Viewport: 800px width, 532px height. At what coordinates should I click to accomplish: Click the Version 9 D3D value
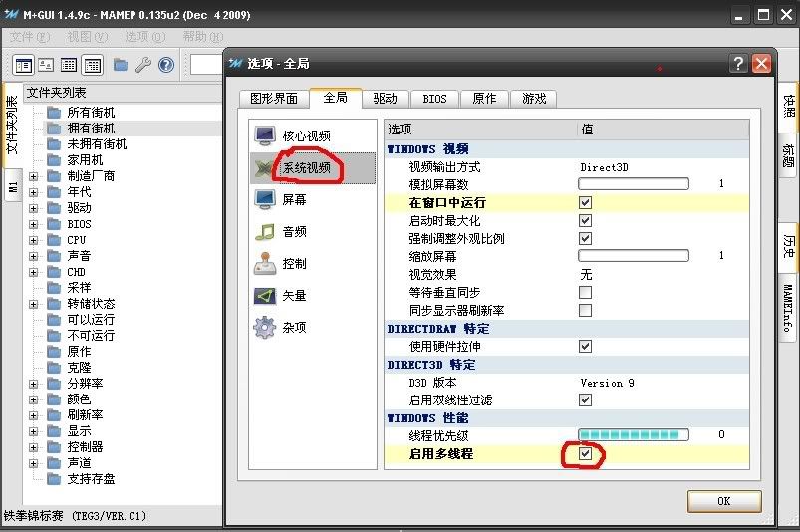pos(607,383)
